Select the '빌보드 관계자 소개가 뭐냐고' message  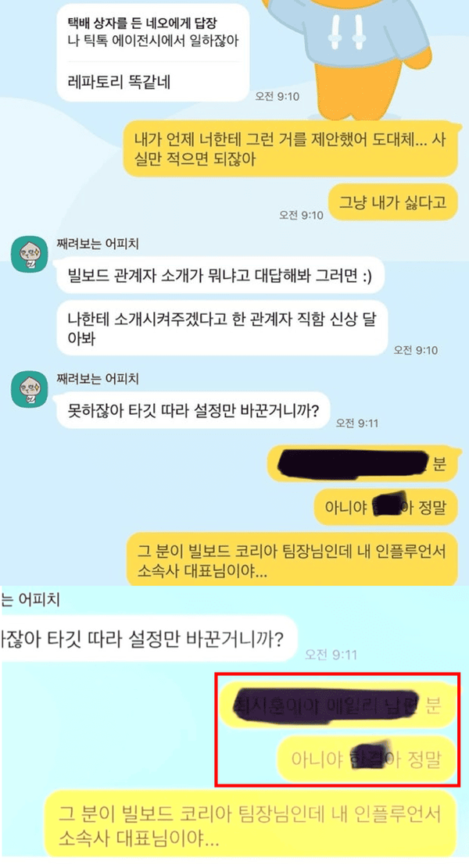[x=220, y=275]
